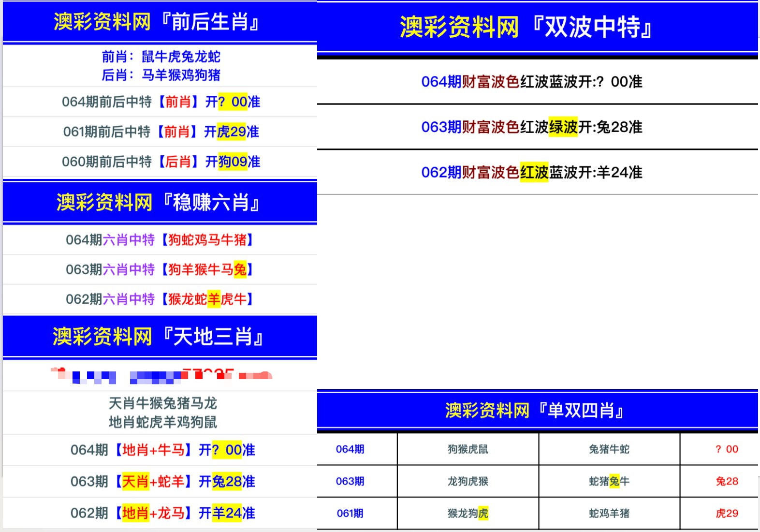Image resolution: width=760 pixels, height=532 pixels.
Task: Click the 062期六肖中特 猴龙蛇羊虎牛 row
Action: pyautogui.click(x=160, y=299)
